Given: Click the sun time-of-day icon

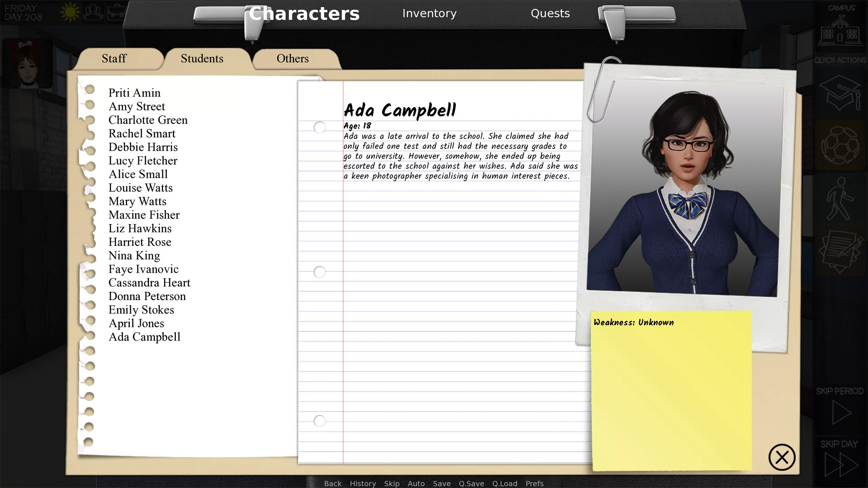Looking at the screenshot, I should pos(70,12).
